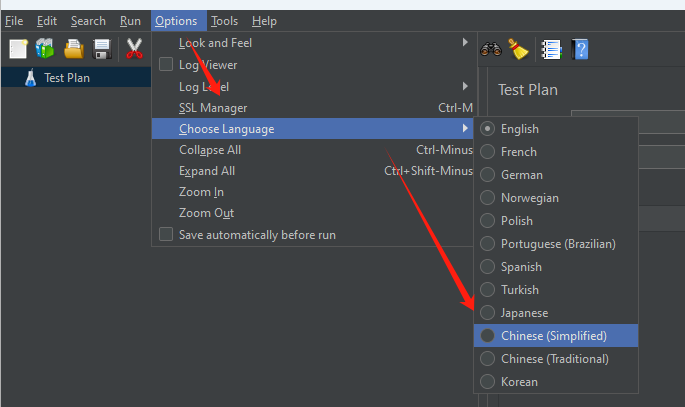Choose the Japanese language radio button

[524, 313]
